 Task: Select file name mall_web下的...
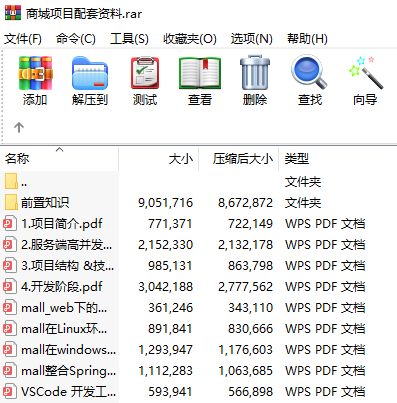point(64,308)
